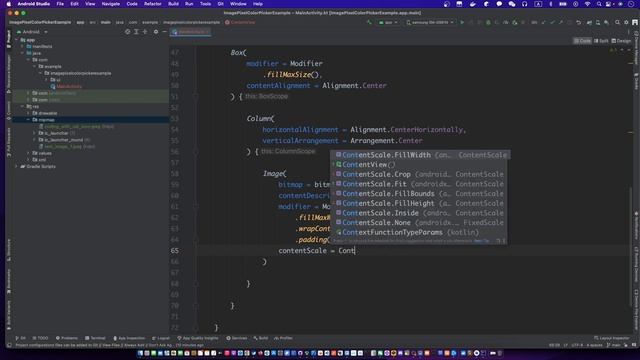The width and height of the screenshot is (640, 360).
Task: Open Project panel options gear
Action: tap(156, 31)
